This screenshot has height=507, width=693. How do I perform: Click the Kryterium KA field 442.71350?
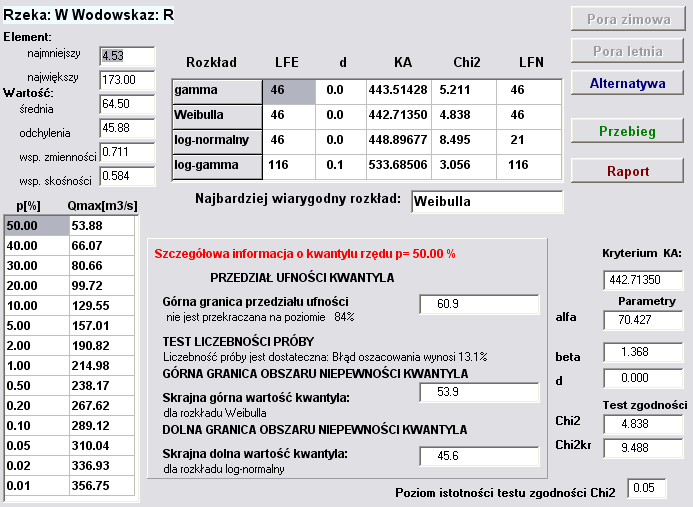[643, 280]
